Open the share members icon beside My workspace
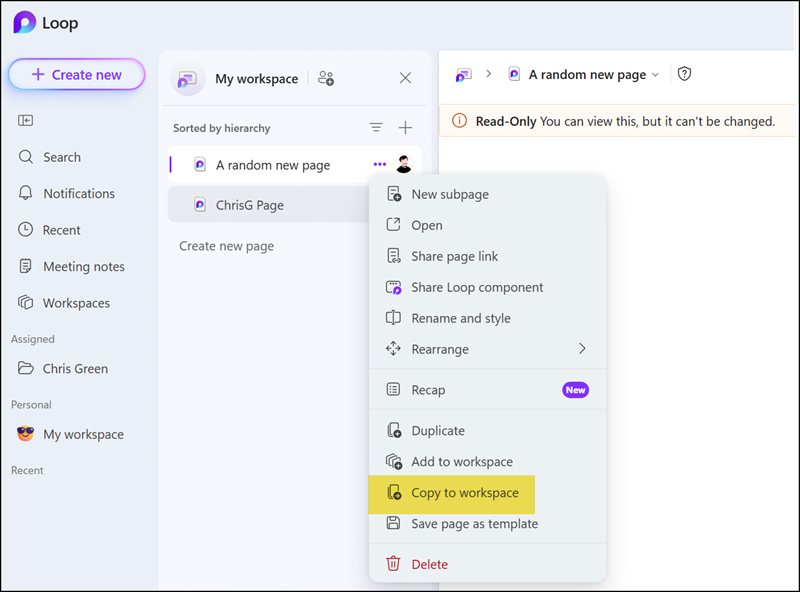This screenshot has height=592, width=800. click(x=326, y=78)
